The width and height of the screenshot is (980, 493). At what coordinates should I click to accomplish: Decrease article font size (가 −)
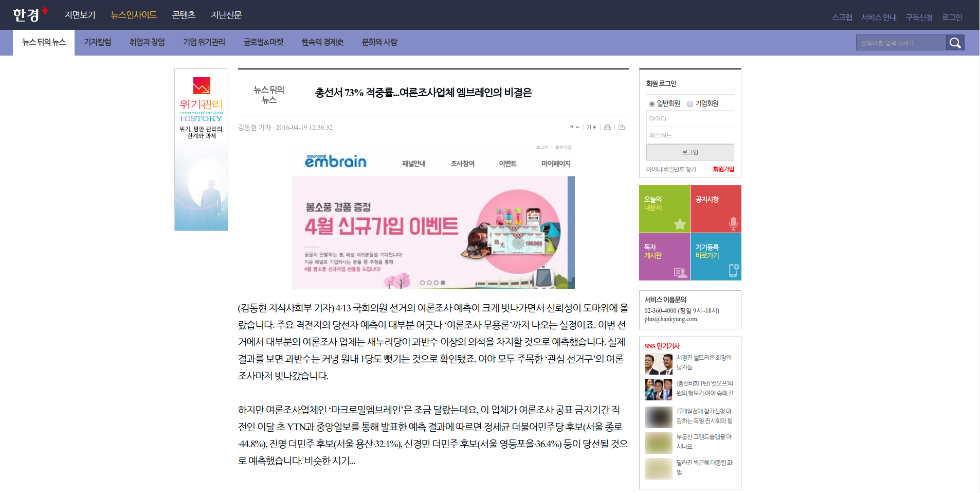pos(574,127)
